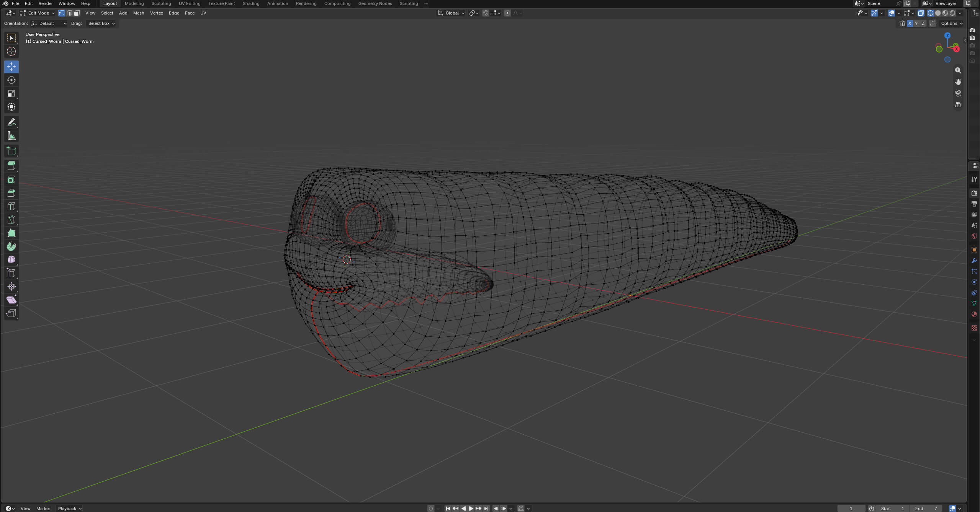Select the Bevel tool

pyautogui.click(x=11, y=193)
